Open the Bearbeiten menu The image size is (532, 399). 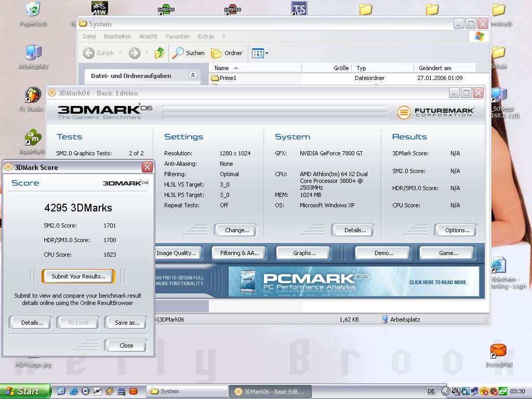tap(117, 36)
